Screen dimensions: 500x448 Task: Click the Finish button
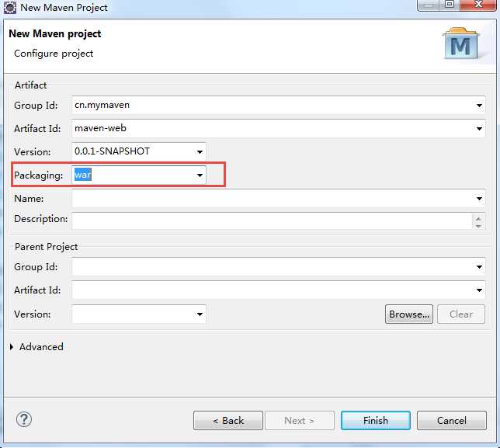pyautogui.click(x=376, y=421)
